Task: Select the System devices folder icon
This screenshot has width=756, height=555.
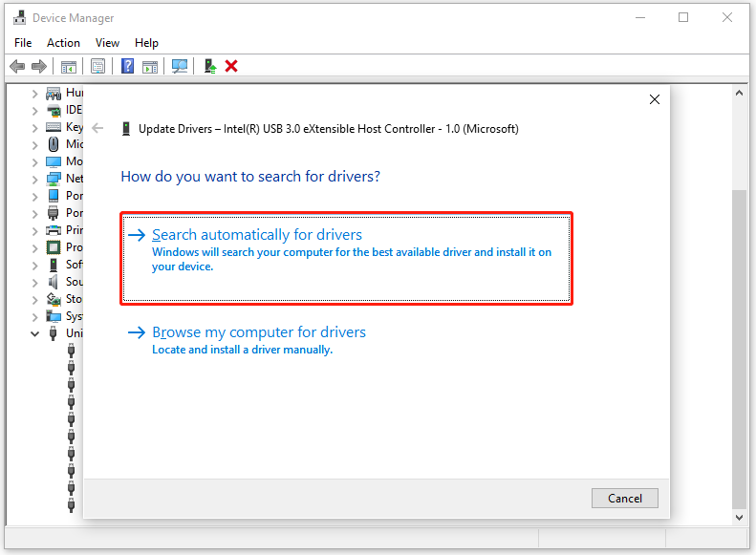Action: 54,316
